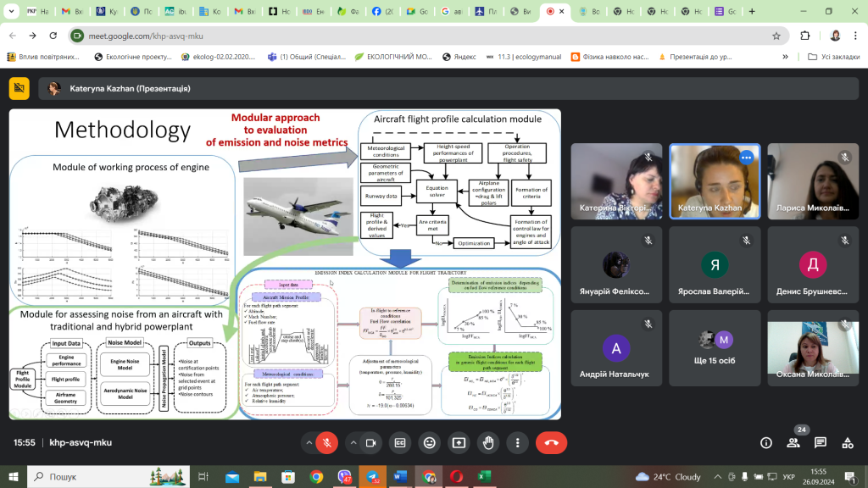Turn on closed captions
The width and height of the screenshot is (868, 488).
pyautogui.click(x=400, y=442)
